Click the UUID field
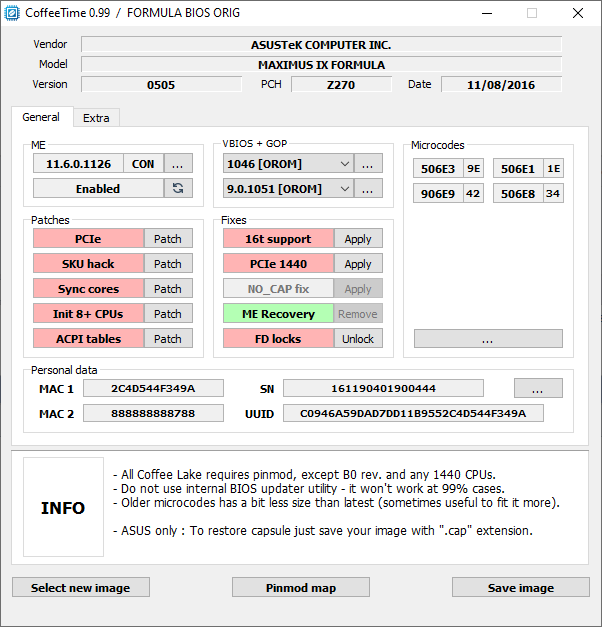602x627 pixels. tap(413, 413)
